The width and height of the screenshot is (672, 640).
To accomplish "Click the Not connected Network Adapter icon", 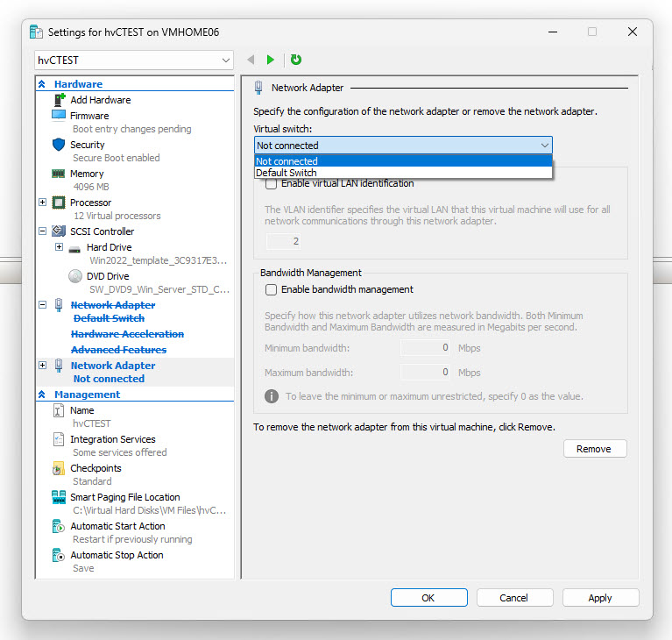I will click(x=60, y=366).
